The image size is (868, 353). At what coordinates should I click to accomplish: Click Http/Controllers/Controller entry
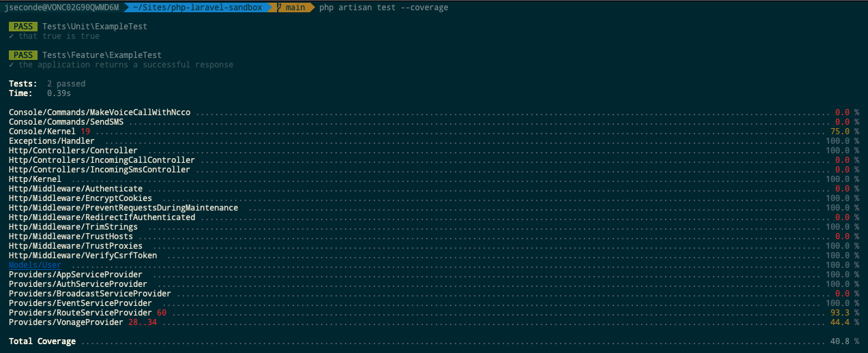pyautogui.click(x=73, y=151)
